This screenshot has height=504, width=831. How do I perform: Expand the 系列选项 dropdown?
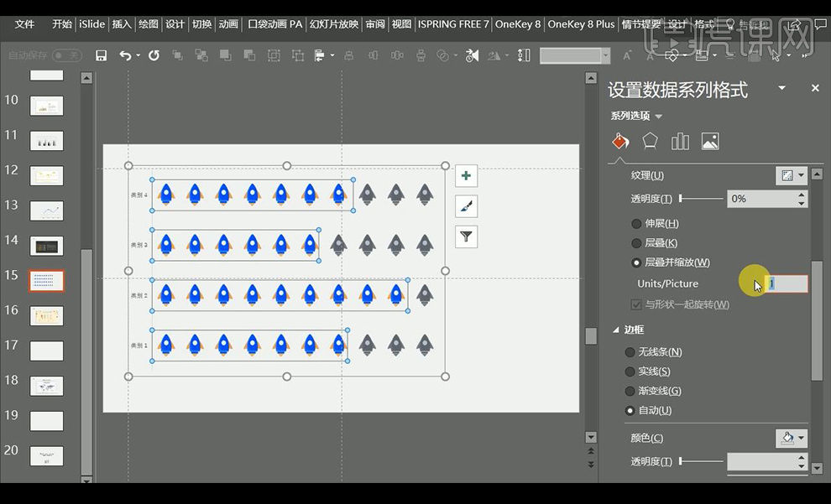pos(658,117)
